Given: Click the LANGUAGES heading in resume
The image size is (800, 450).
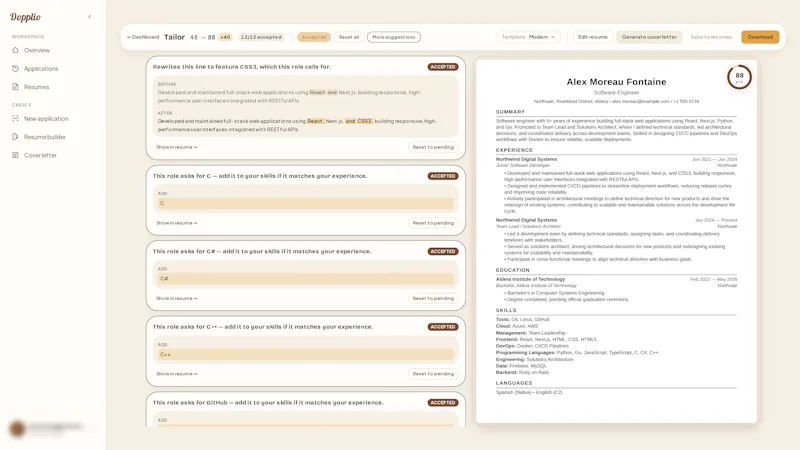Looking at the screenshot, I should 514,383.
